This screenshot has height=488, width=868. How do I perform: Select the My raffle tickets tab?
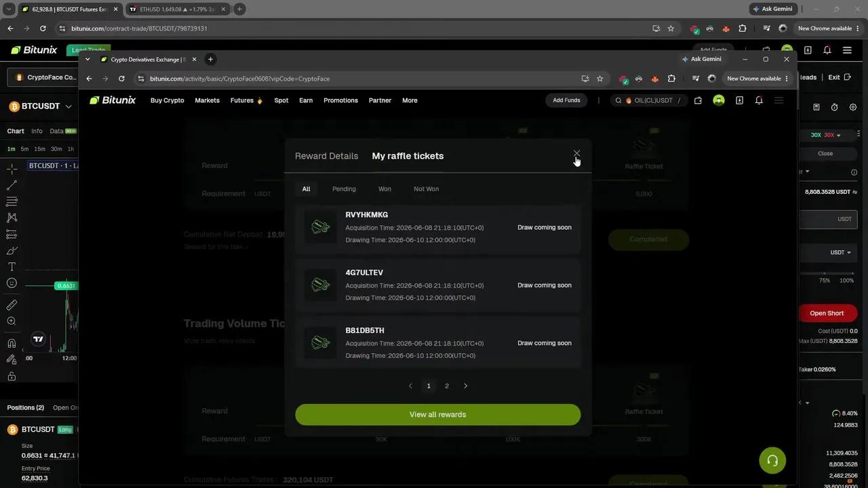(x=408, y=156)
